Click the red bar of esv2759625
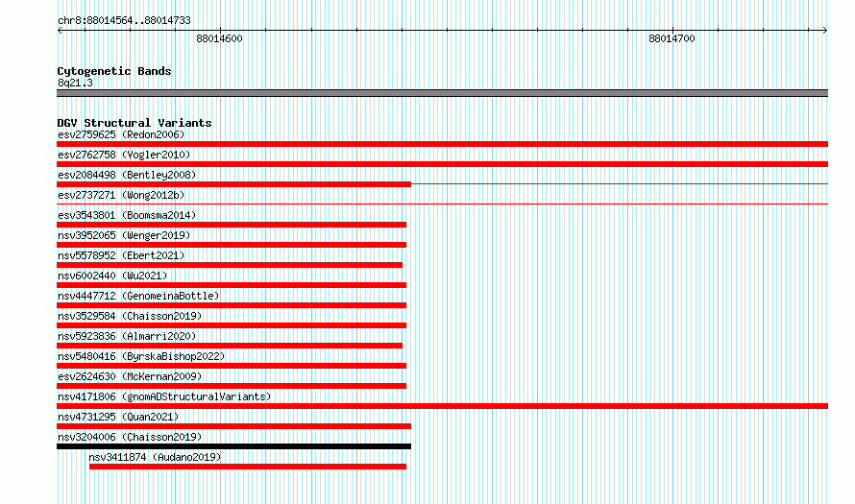The image size is (855, 504). tap(442, 144)
